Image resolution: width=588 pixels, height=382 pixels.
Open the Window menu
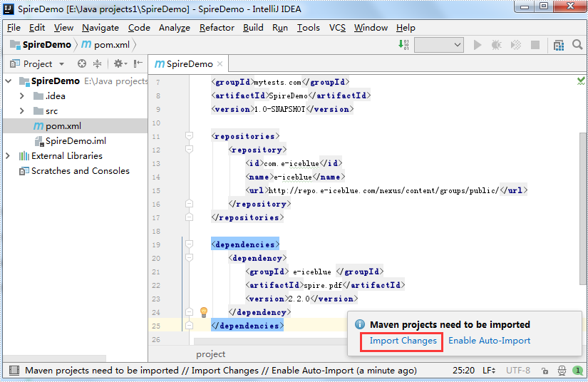(371, 28)
